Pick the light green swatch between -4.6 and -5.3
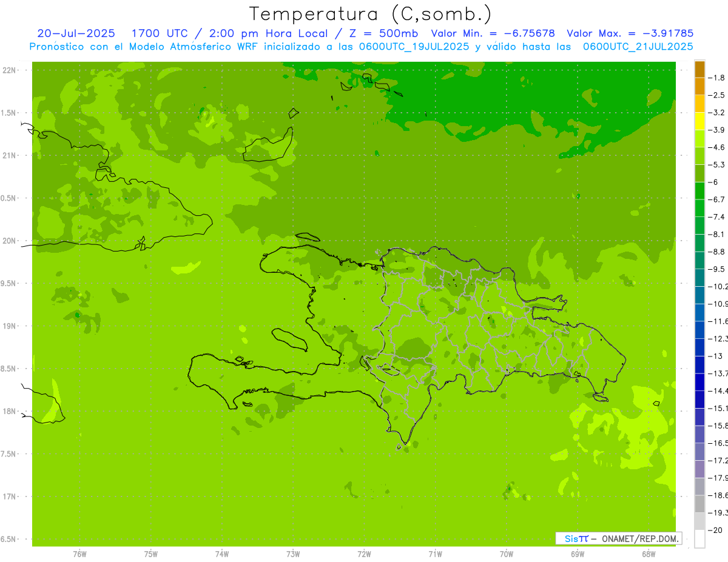The image size is (728, 562). coord(699,156)
